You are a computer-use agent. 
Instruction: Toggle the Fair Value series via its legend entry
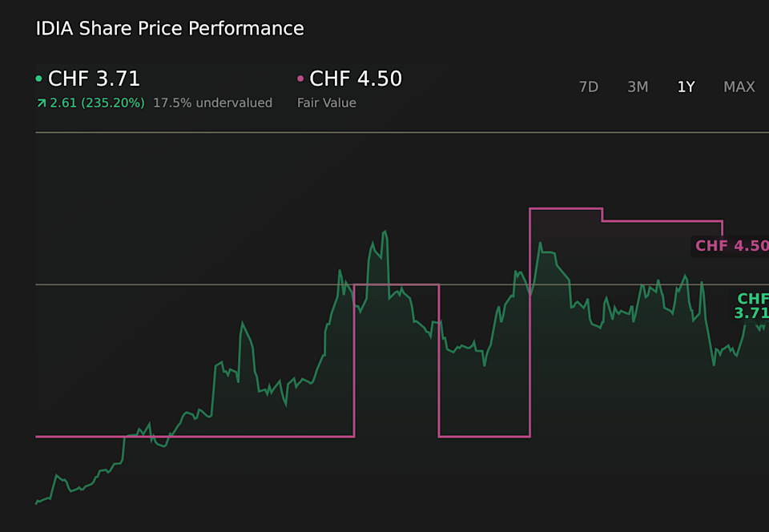pos(355,79)
